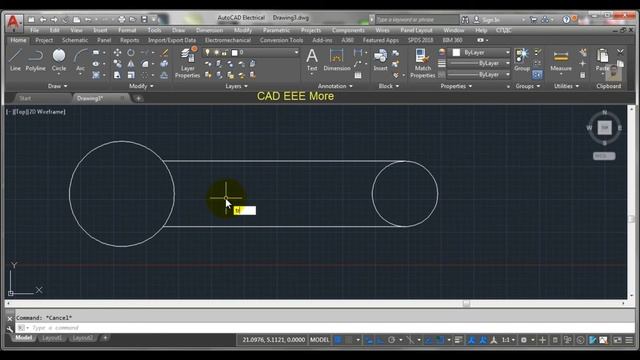Select the Text annotation tool
Screen dimensions: 640x360
pos(312,60)
